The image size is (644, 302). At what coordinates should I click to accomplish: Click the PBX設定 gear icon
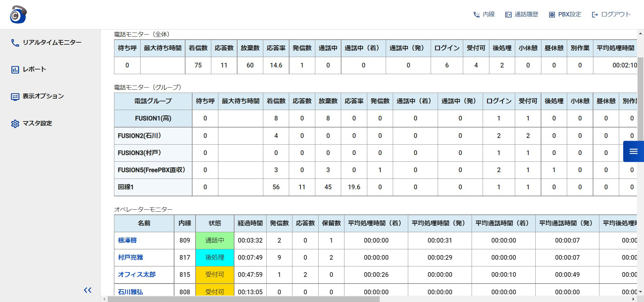552,15
